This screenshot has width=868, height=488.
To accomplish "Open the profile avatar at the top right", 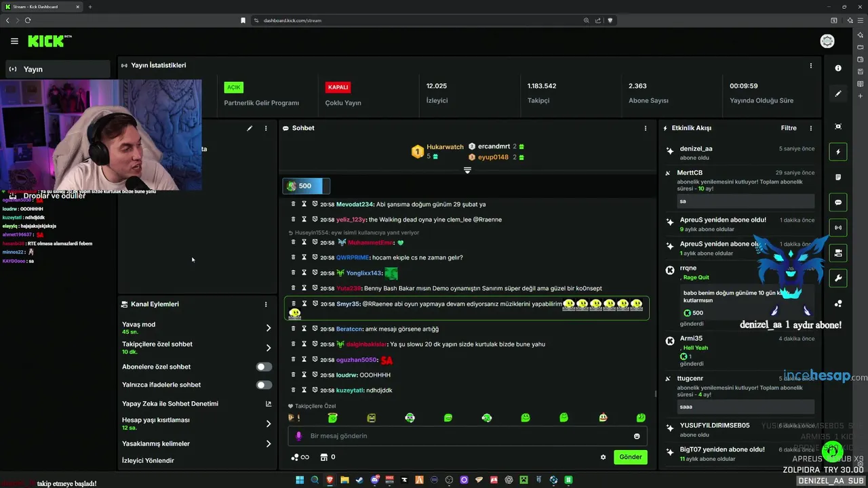I will 827,41.
